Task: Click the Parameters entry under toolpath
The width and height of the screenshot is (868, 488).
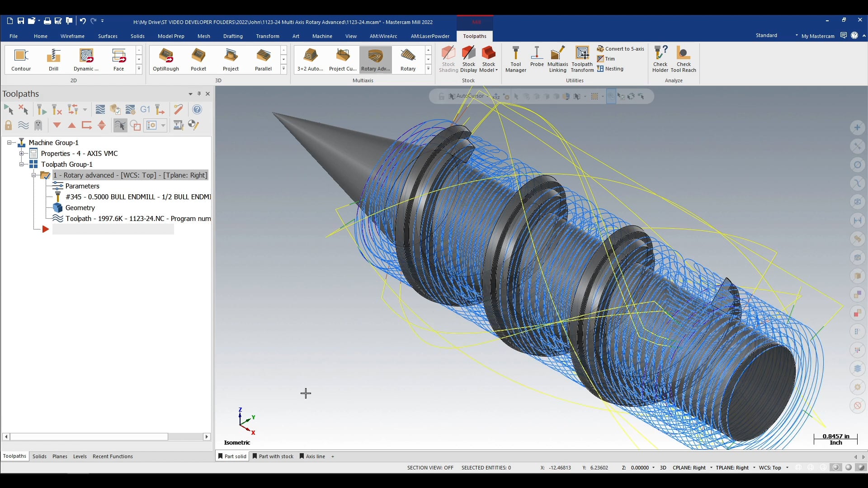Action: pyautogui.click(x=82, y=185)
